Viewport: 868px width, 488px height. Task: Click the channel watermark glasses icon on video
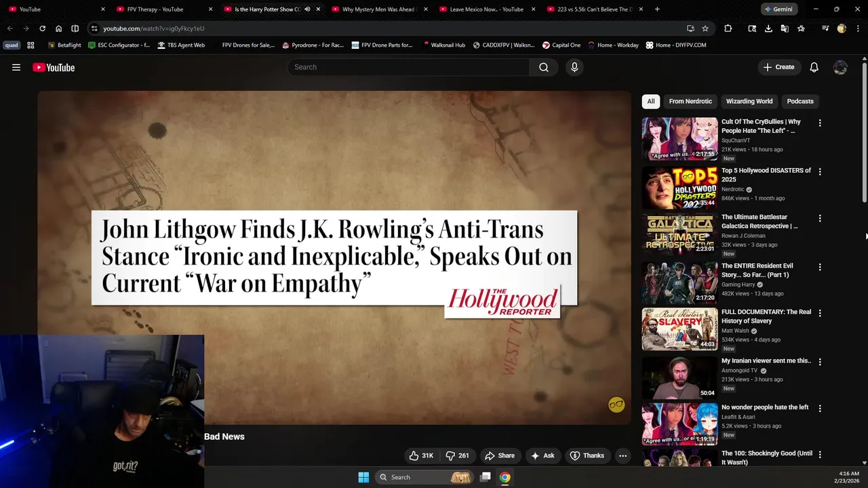[x=616, y=405]
